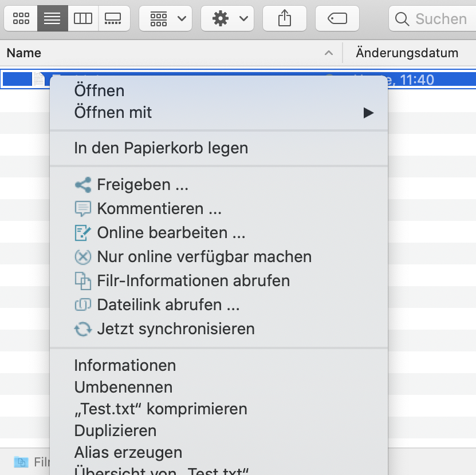Open the group-by arrangement dropdown

pos(166,19)
